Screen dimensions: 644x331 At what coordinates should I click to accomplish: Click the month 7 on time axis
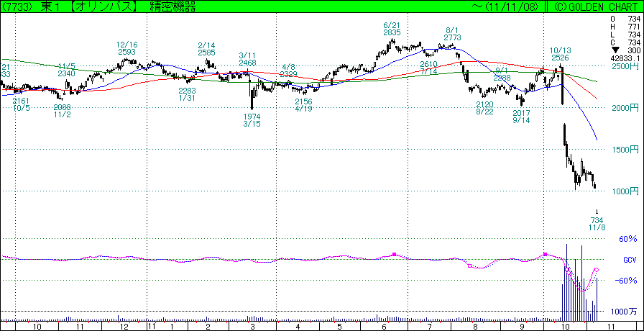(430, 327)
